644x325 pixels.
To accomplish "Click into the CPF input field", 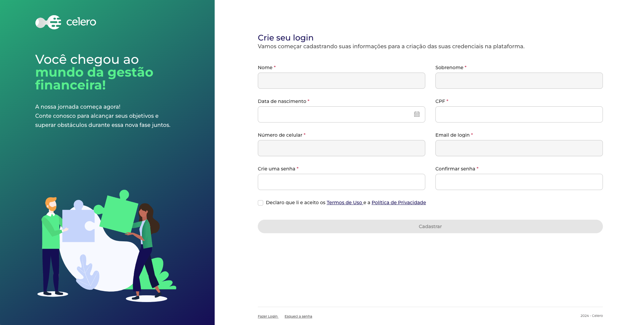I will (519, 114).
